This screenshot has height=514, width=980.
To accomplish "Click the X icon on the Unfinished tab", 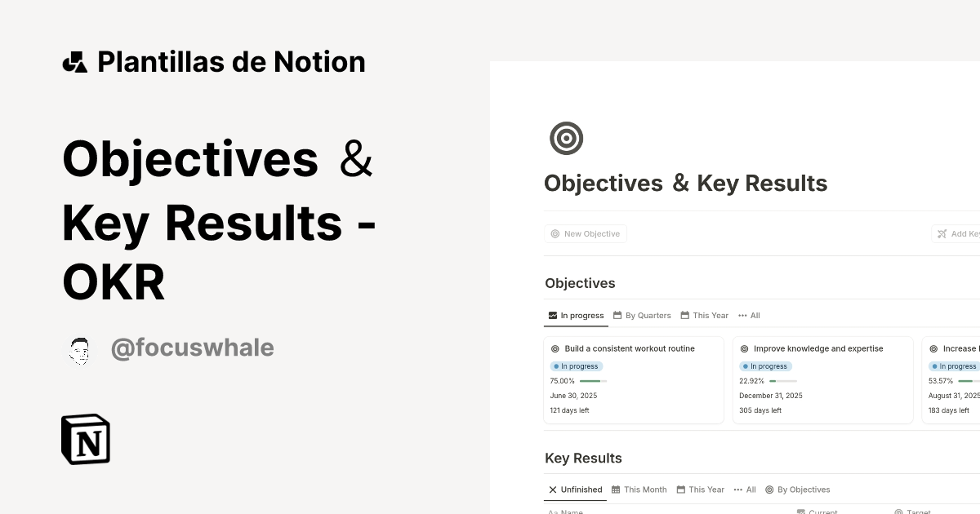I will [553, 490].
